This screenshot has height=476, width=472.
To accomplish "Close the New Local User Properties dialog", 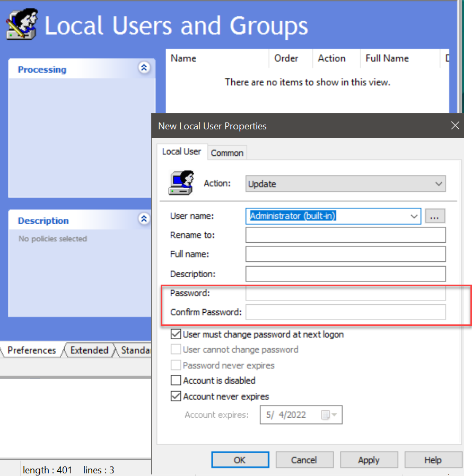I will point(455,126).
